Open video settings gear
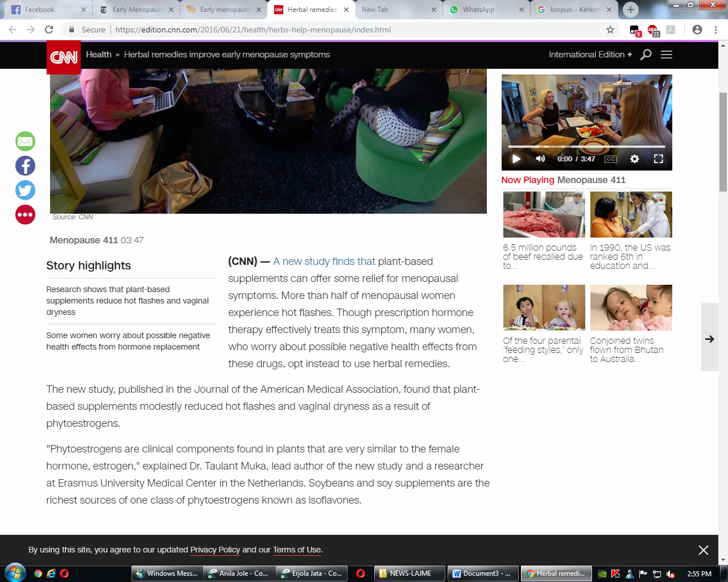 (635, 159)
